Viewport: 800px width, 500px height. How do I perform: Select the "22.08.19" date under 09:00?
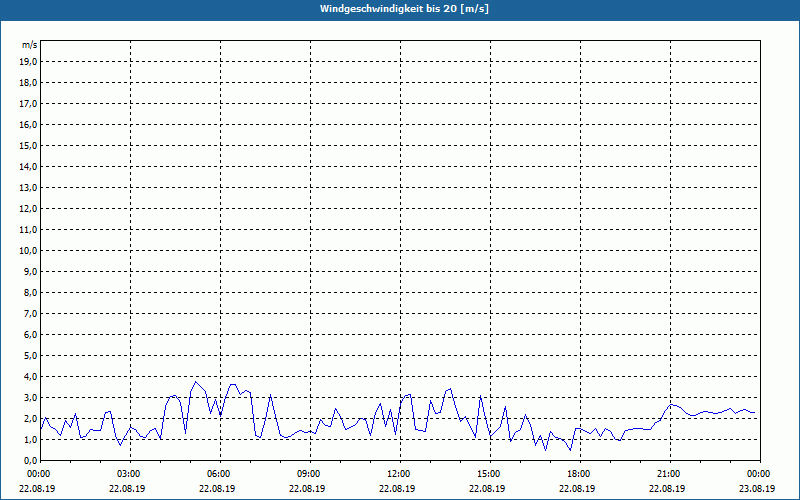[x=307, y=488]
